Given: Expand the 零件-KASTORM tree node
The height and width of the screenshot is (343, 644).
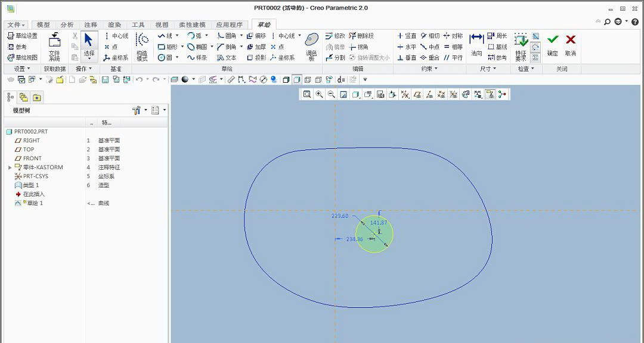Looking at the screenshot, I should click(10, 167).
